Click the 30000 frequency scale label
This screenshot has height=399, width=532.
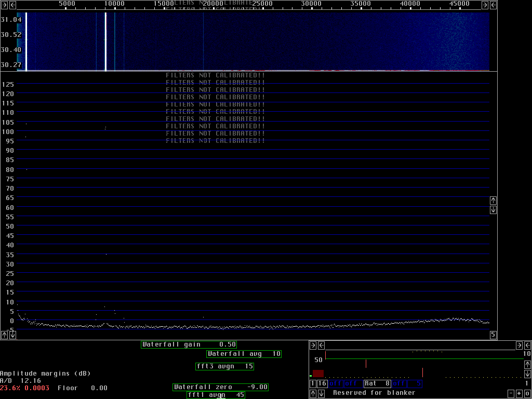pyautogui.click(x=312, y=4)
